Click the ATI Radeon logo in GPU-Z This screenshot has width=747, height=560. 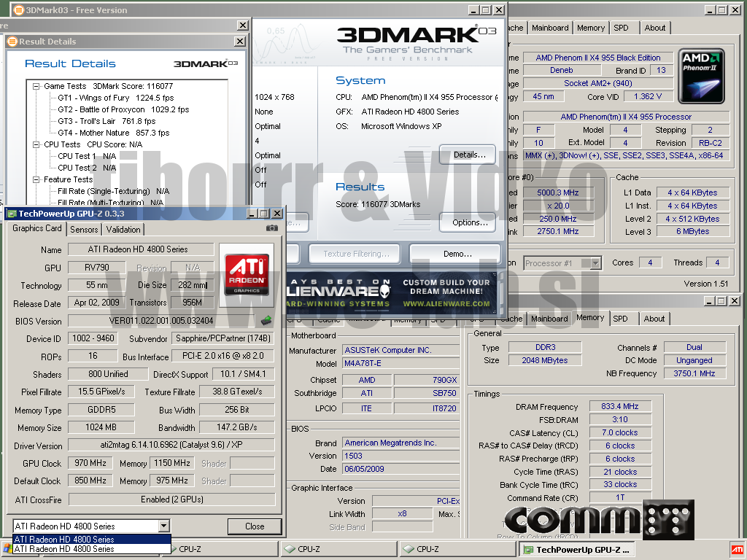(x=247, y=275)
